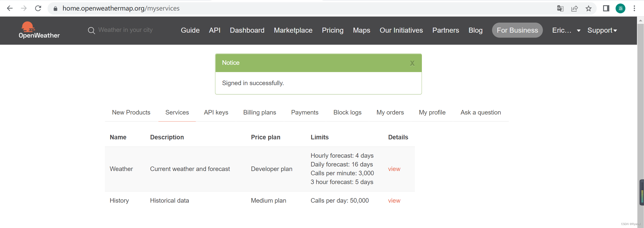Open the browser side panel icon
This screenshot has height=228, width=644.
[606, 9]
